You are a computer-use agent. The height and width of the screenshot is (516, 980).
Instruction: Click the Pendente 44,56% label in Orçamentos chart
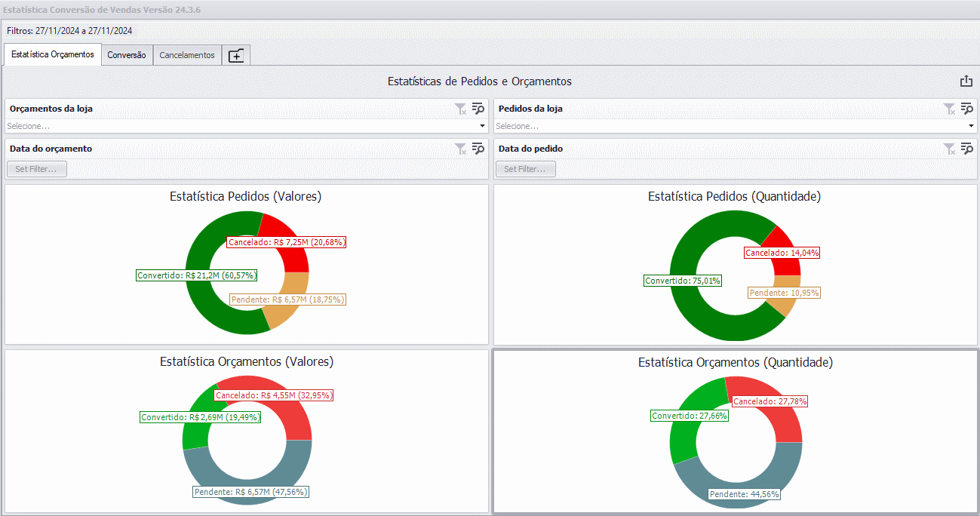tap(745, 494)
